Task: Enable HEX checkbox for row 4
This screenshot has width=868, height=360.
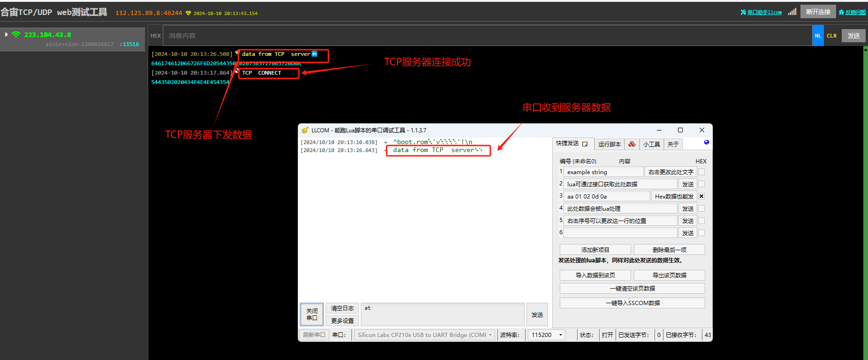Action: tap(701, 208)
